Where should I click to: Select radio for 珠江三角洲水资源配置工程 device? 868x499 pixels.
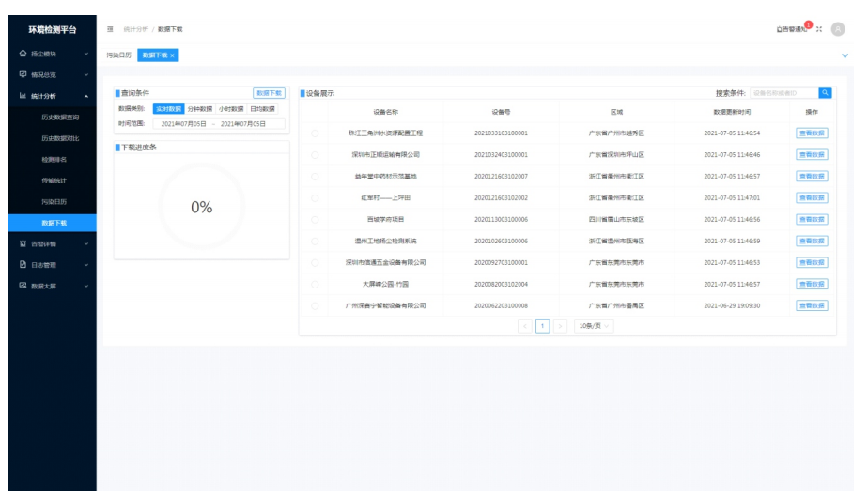[x=315, y=133]
